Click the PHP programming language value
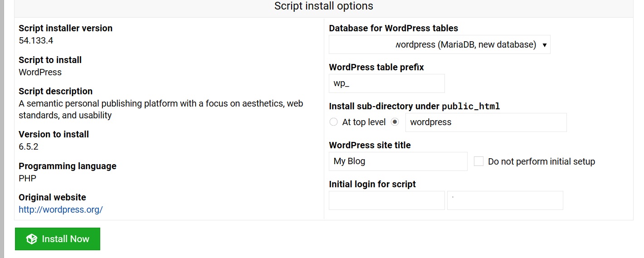Screen dimensions: 644x258 27,178
